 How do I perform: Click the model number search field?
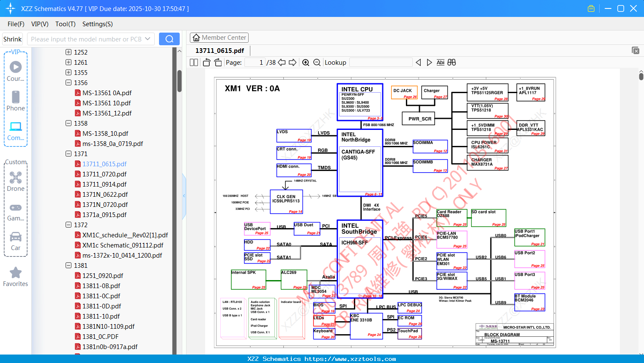87,39
